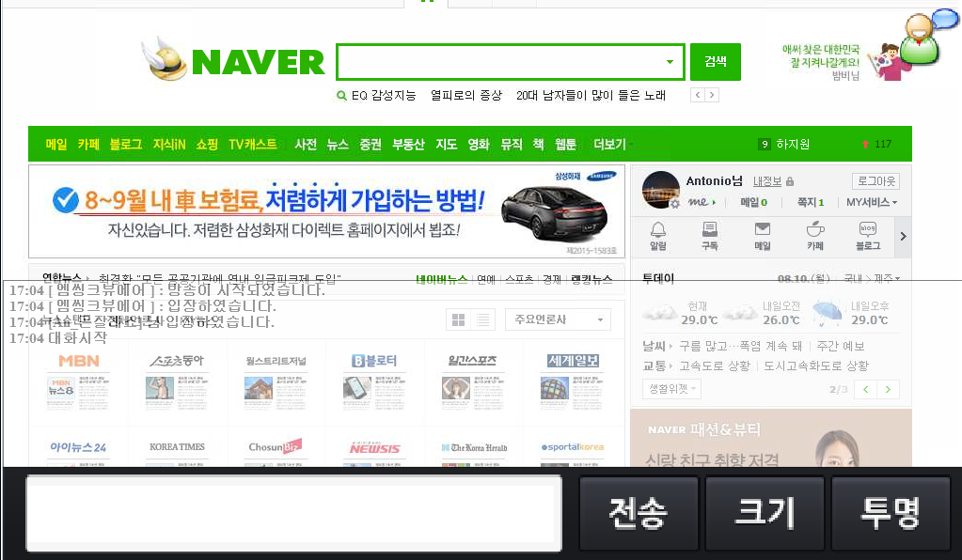
Task: Go to next Today widget page
Action: pos(888,390)
